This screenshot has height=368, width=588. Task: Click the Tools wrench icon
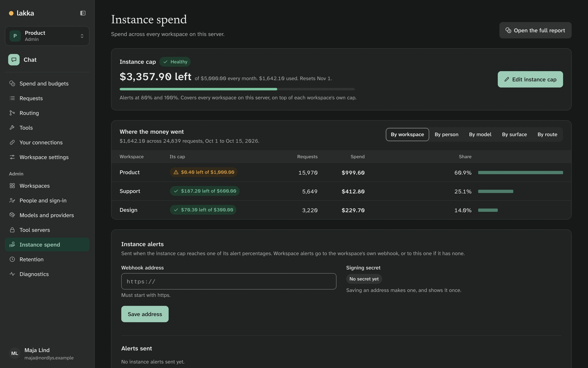(12, 128)
